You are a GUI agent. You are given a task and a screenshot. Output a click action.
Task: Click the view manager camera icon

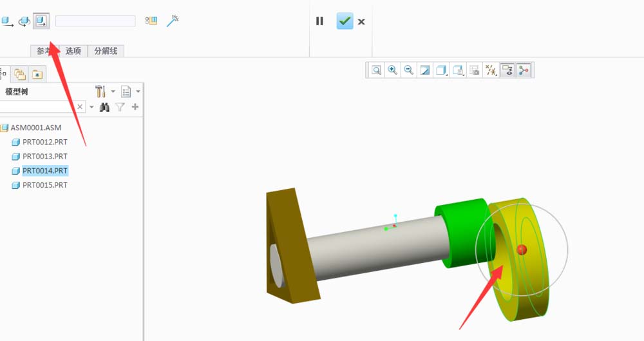click(475, 70)
